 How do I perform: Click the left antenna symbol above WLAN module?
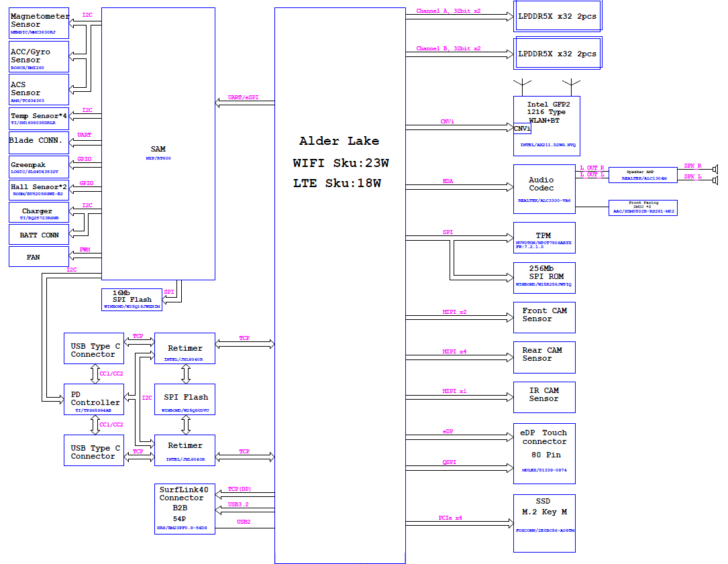[523, 87]
